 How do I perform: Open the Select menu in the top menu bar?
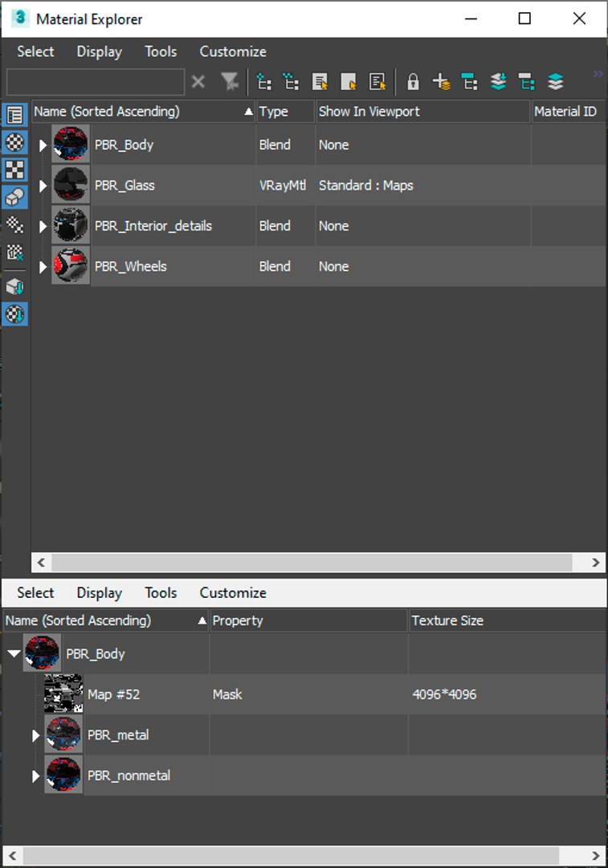pos(35,51)
